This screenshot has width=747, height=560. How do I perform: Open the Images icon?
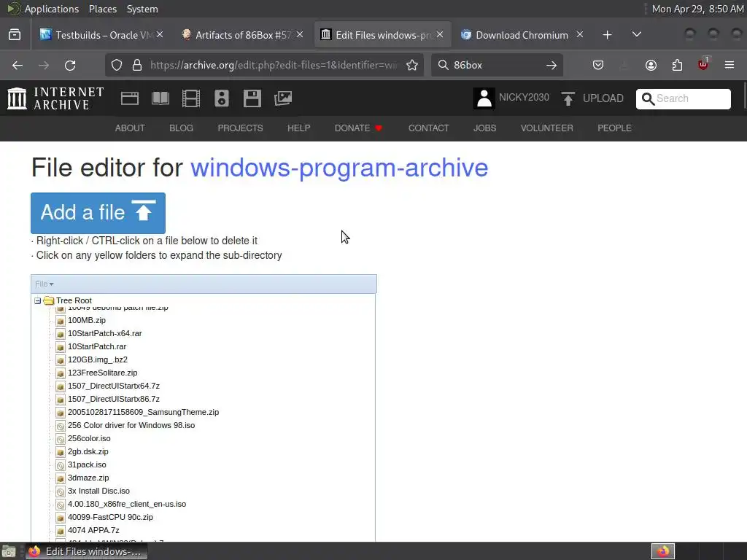click(x=283, y=98)
